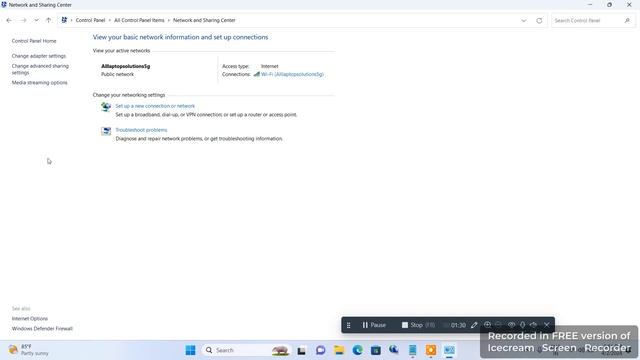Launch Microsoft Edge from taskbar
This screenshot has height=360, width=640.
(358, 350)
